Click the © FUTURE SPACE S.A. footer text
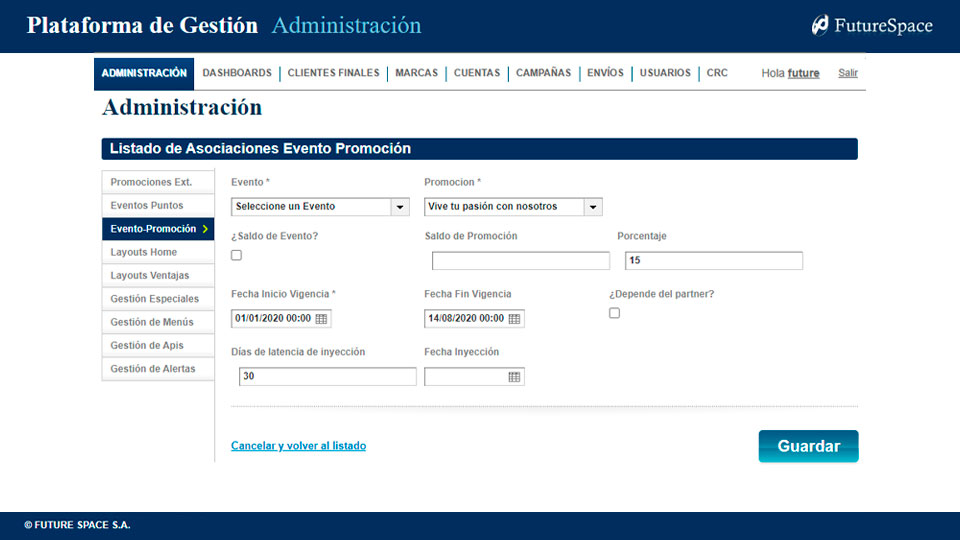The width and height of the screenshot is (960, 540). 77,525
